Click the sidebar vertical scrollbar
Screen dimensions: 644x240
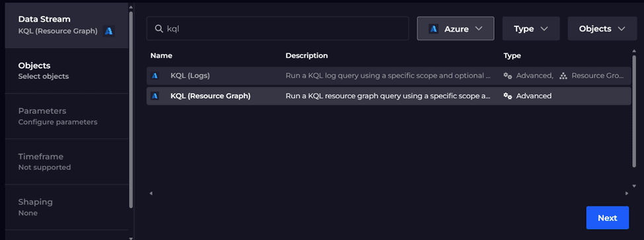point(131,109)
